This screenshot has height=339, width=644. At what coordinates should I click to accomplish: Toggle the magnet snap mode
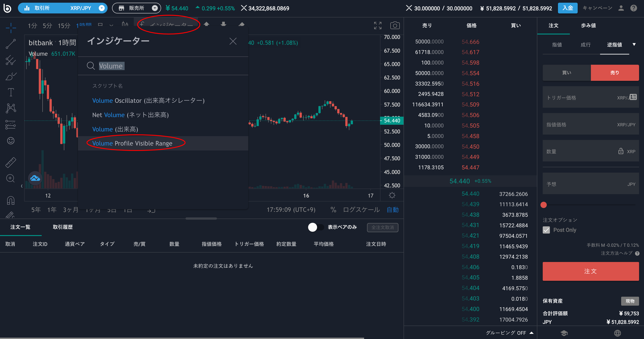pyautogui.click(x=11, y=200)
